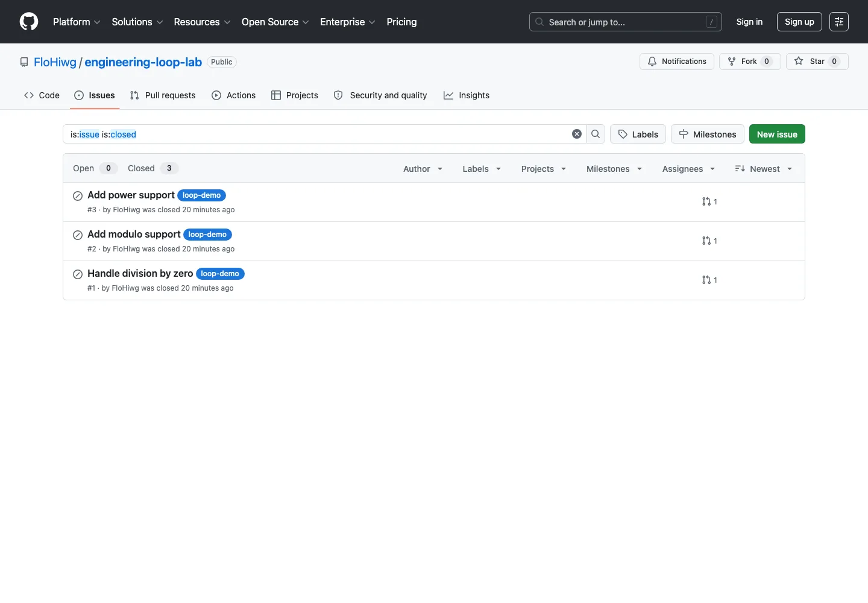View the Insights tab
Screen dimensions: 868x603
click(467, 95)
